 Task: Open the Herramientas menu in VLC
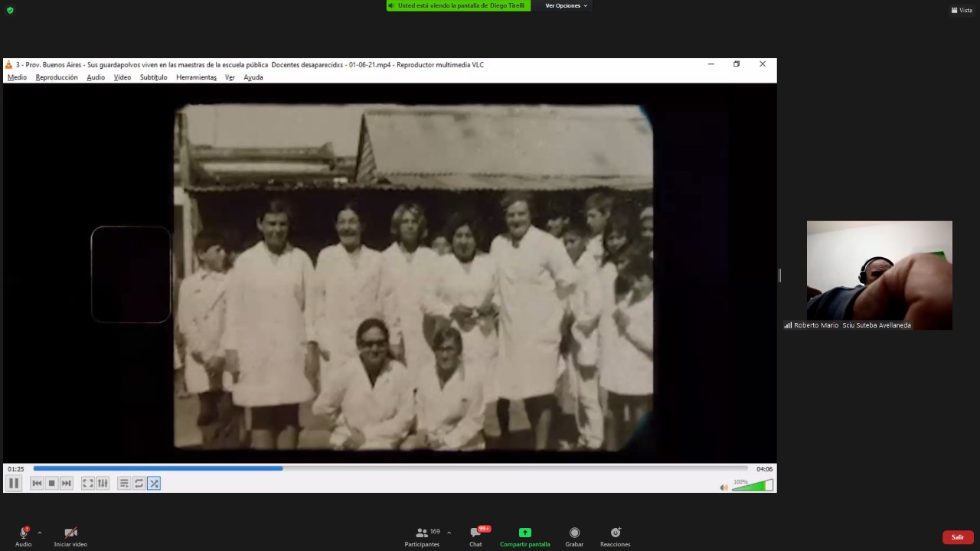[x=196, y=77]
